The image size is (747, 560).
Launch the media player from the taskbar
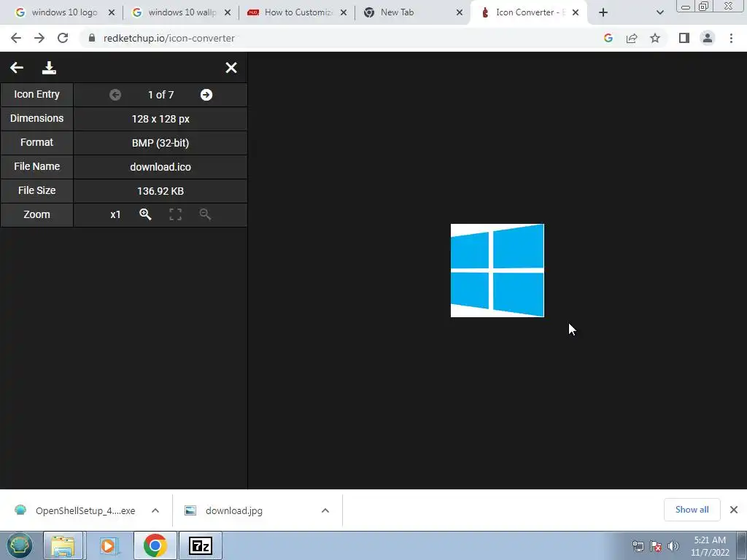[x=108, y=545]
